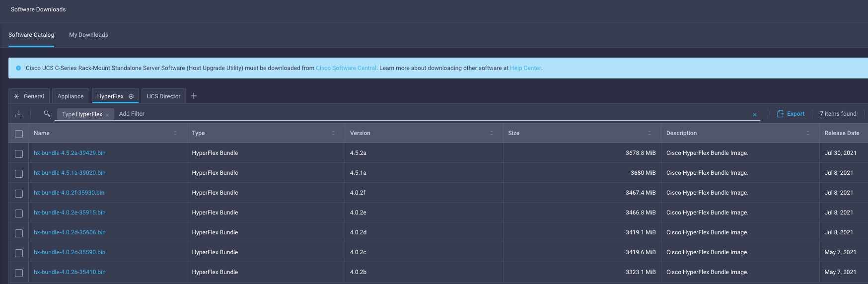
Task: Click the Export button label
Action: 796,114
